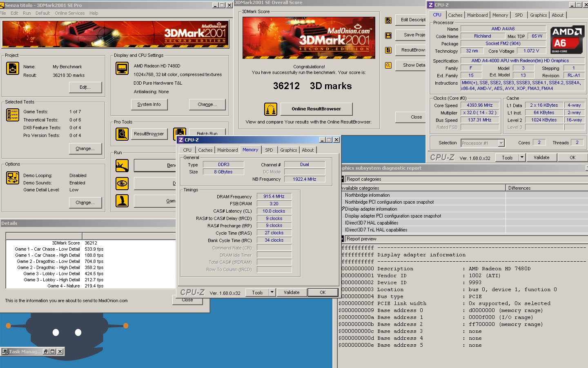Click the DRAM Frequency 915.4 MHz field

pyautogui.click(x=274, y=196)
